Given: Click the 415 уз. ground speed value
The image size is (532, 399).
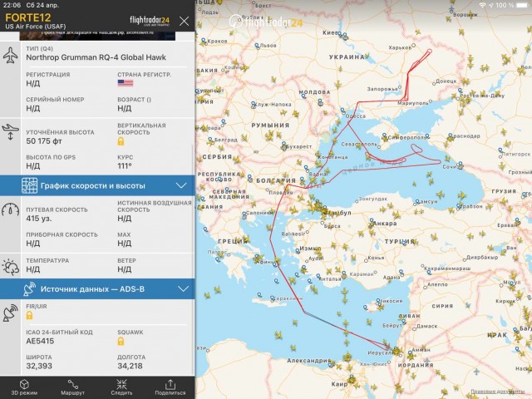Looking at the screenshot, I should click(x=39, y=219).
